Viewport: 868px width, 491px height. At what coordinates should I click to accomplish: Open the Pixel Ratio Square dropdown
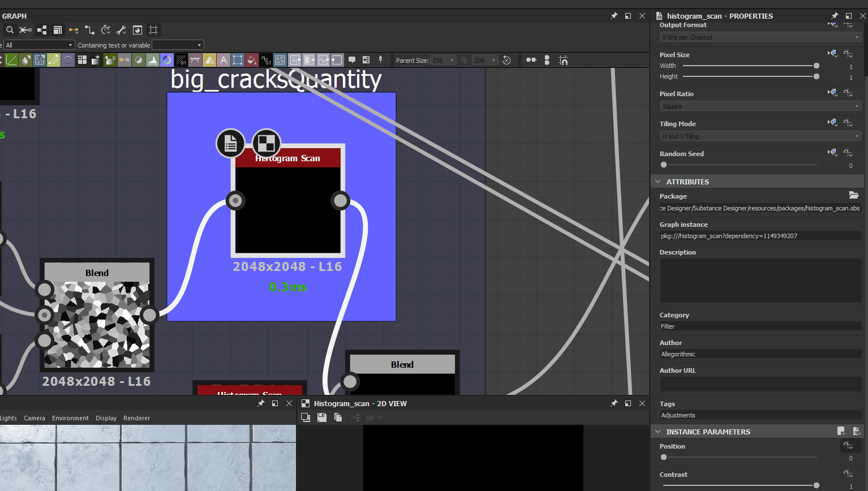pyautogui.click(x=760, y=106)
